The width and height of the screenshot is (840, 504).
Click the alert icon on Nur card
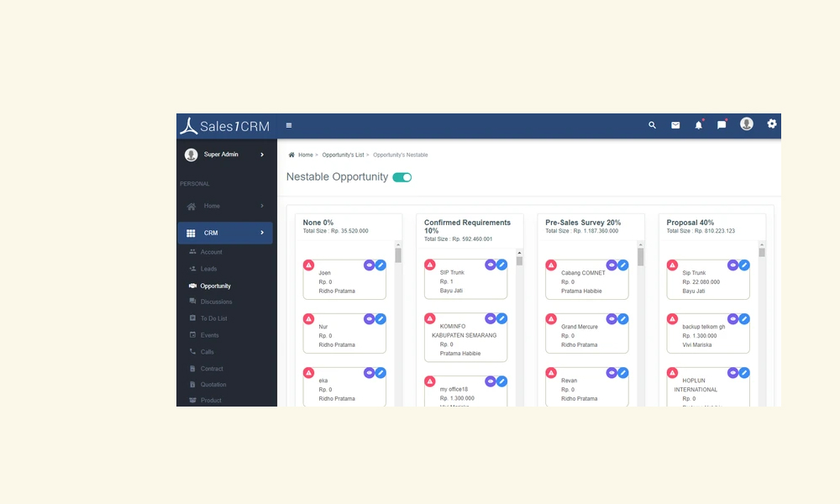tap(308, 319)
